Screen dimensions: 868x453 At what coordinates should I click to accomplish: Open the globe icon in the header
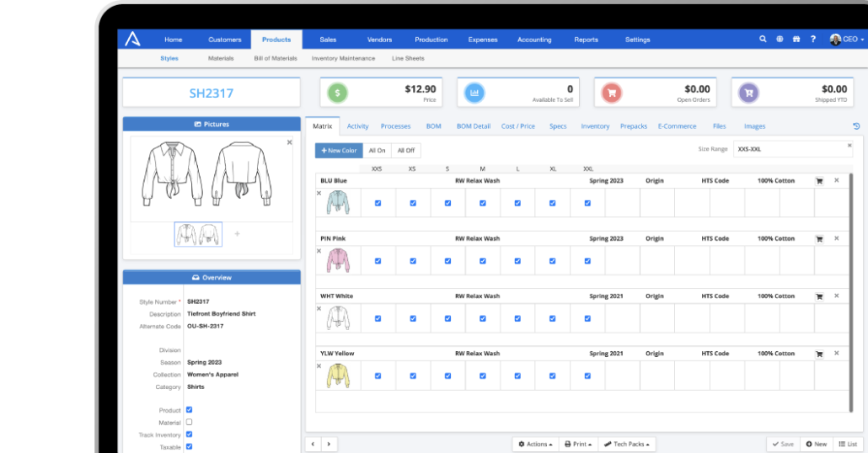pyautogui.click(x=780, y=40)
